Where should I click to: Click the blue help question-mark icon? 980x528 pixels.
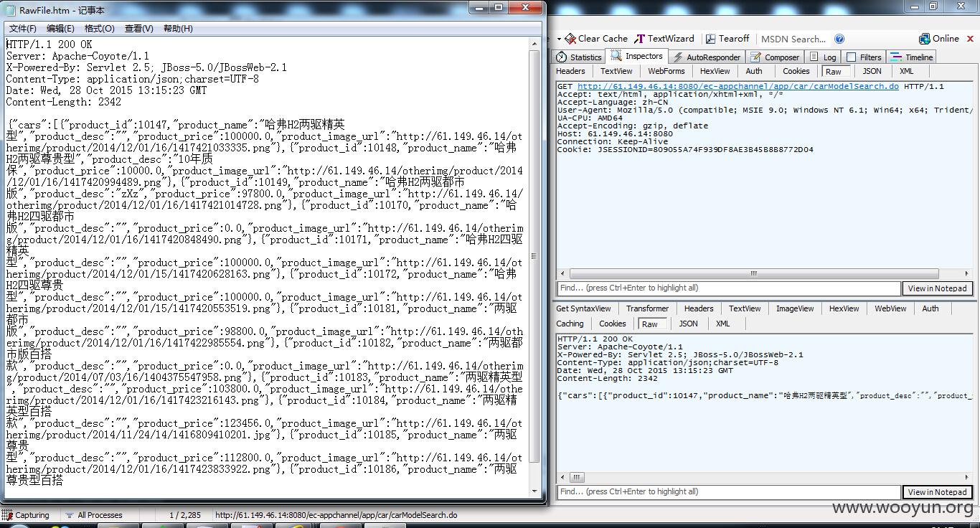(839, 39)
